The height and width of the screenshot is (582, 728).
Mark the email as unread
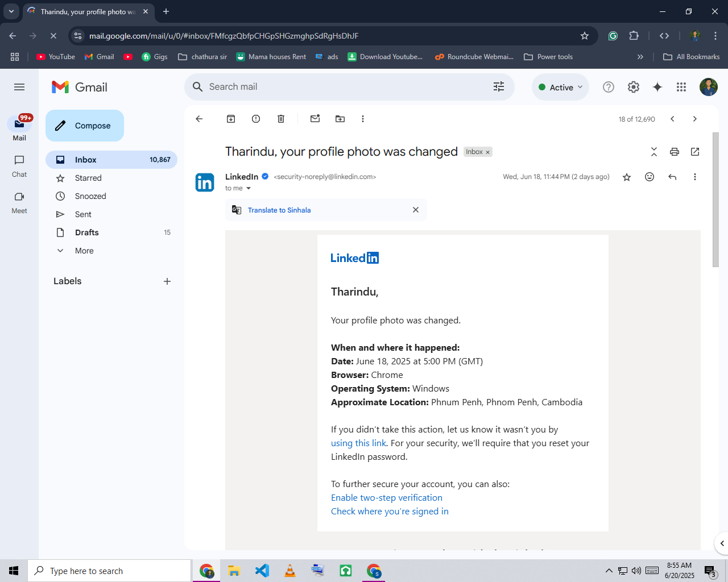315,119
